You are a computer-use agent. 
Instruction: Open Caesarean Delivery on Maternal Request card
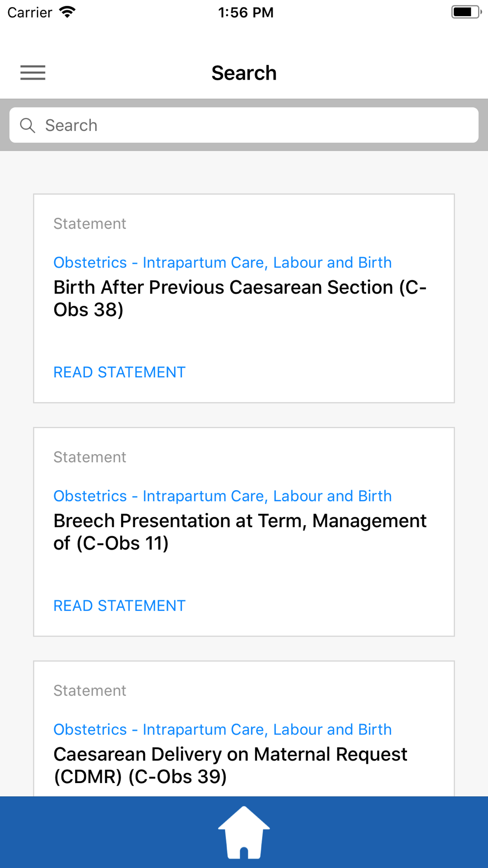(x=230, y=765)
